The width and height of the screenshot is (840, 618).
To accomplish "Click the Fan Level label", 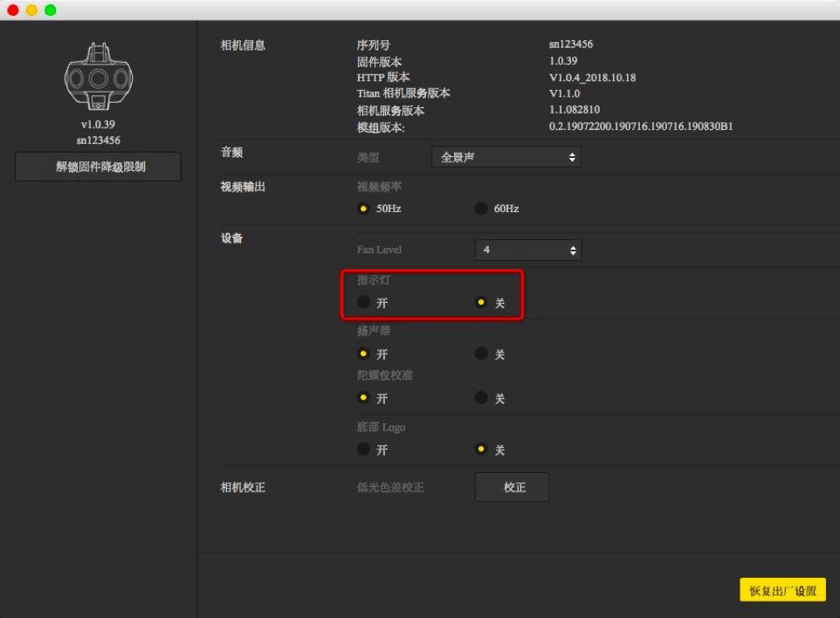I will [x=379, y=250].
